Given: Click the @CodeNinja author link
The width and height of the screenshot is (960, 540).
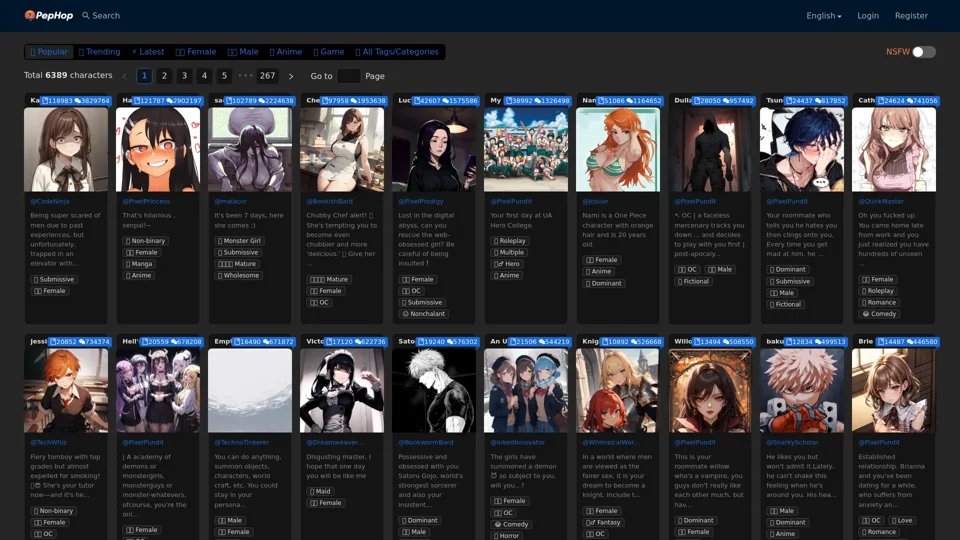Looking at the screenshot, I should [x=50, y=201].
